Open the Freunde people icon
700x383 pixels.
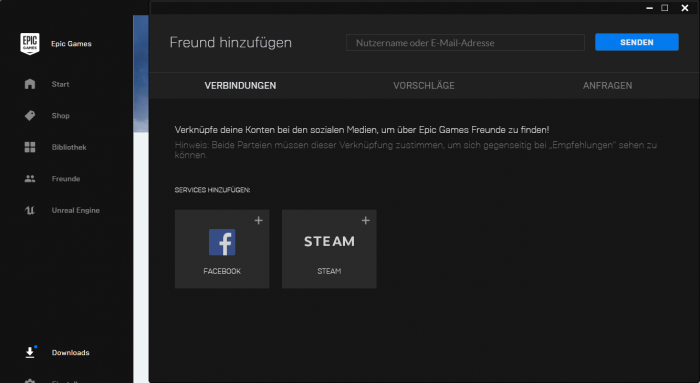(30, 179)
